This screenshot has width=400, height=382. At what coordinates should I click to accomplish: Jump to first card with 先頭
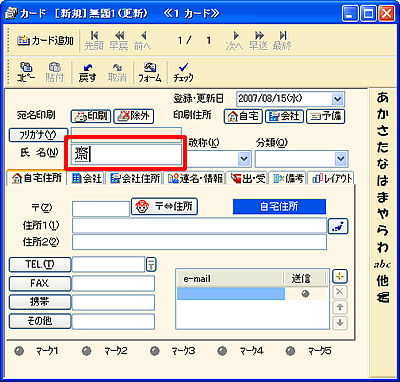[x=94, y=41]
